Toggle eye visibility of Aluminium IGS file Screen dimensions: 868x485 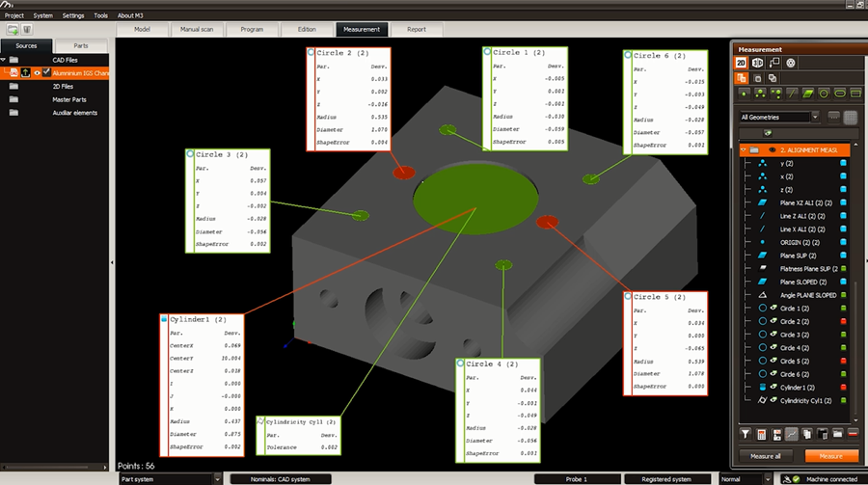tap(37, 72)
